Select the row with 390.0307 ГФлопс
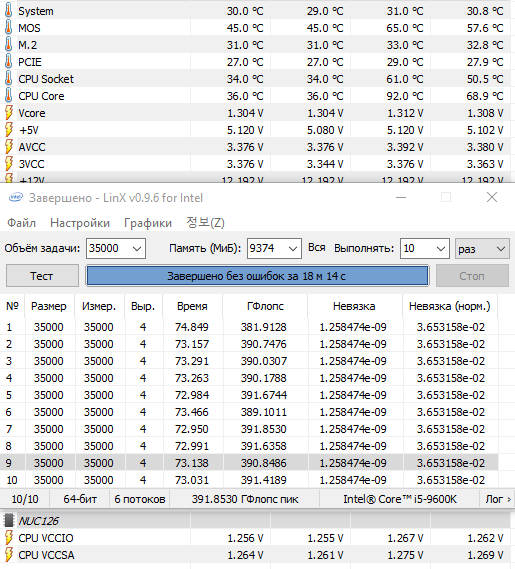The height and width of the screenshot is (569, 515). 249,361
